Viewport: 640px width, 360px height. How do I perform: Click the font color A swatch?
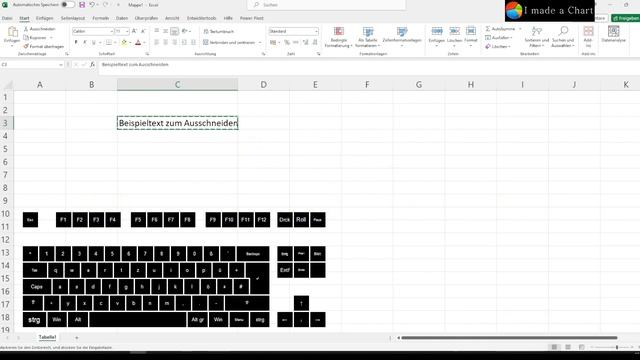[x=138, y=42]
